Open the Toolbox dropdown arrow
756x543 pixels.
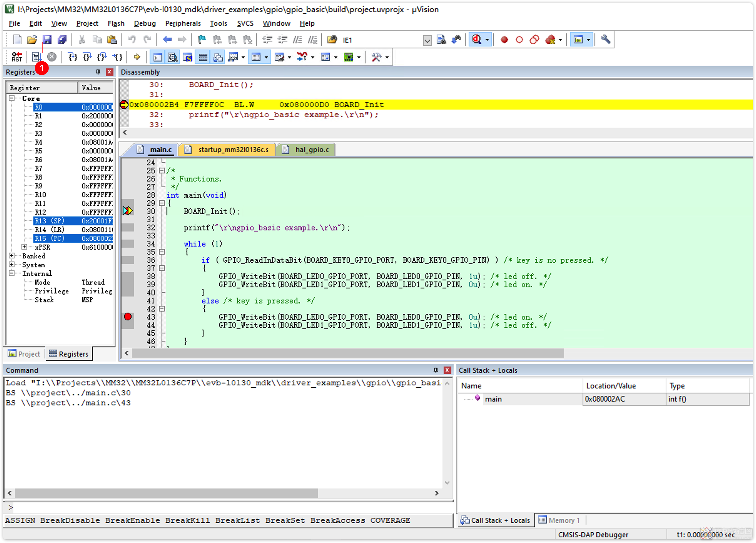pos(387,57)
